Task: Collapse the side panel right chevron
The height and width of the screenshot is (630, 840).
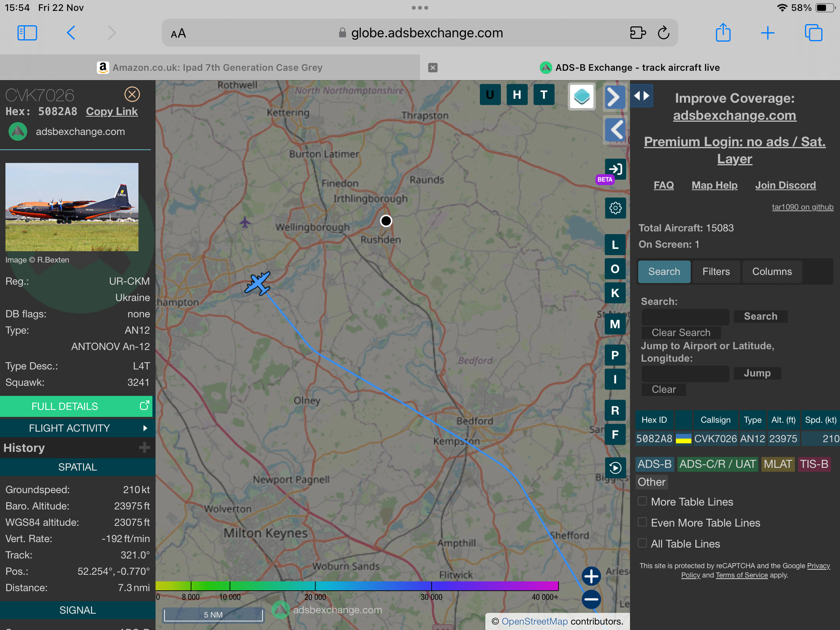Action: pyautogui.click(x=614, y=97)
